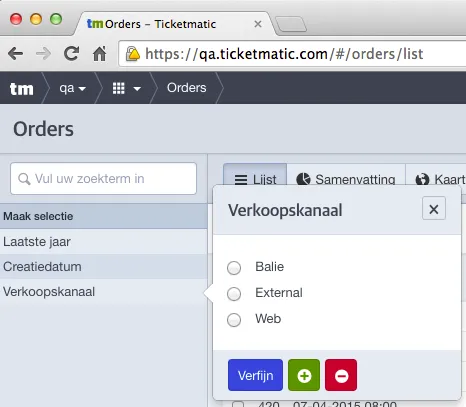
Task: Select the Creatiedatum filter
Action: point(103,266)
